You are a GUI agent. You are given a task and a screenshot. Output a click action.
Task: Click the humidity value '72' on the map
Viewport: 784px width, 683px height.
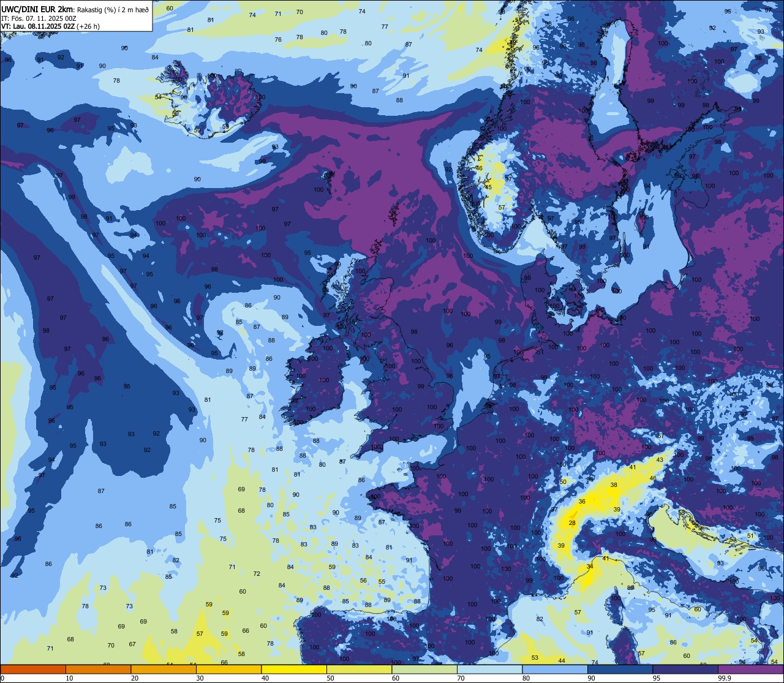tap(257, 574)
